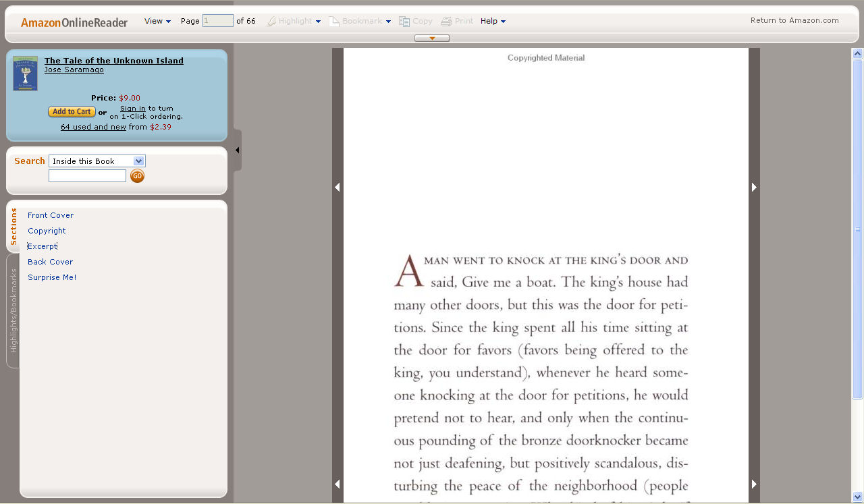Click the Copy icon in toolbar
The height and width of the screenshot is (504, 864).
(404, 22)
